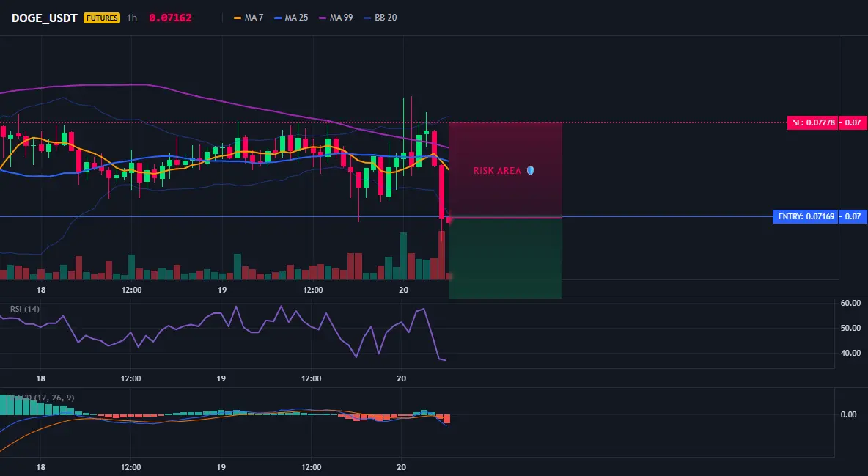This screenshot has height=476, width=868.
Task: Click the RSI (14) indicator label
Action: [x=25, y=309]
